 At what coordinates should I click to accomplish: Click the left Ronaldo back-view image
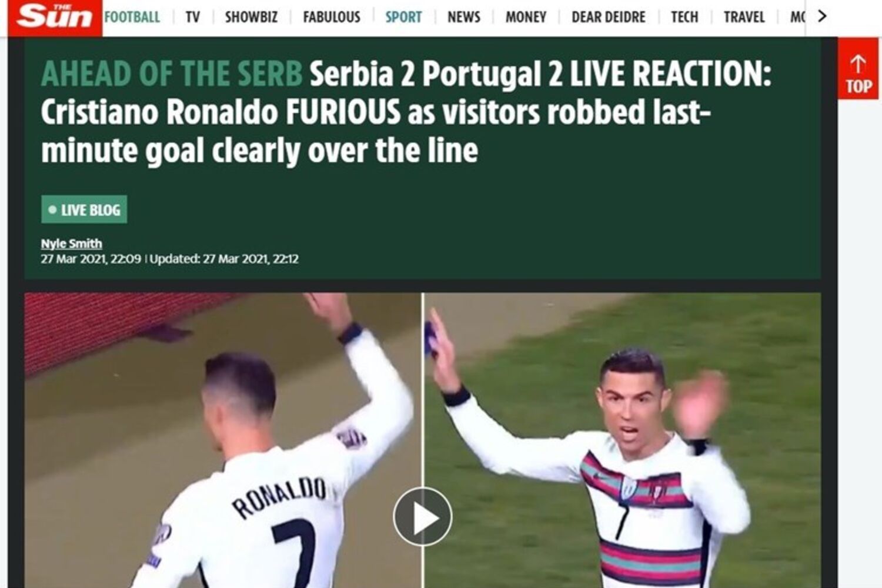tap(222, 440)
